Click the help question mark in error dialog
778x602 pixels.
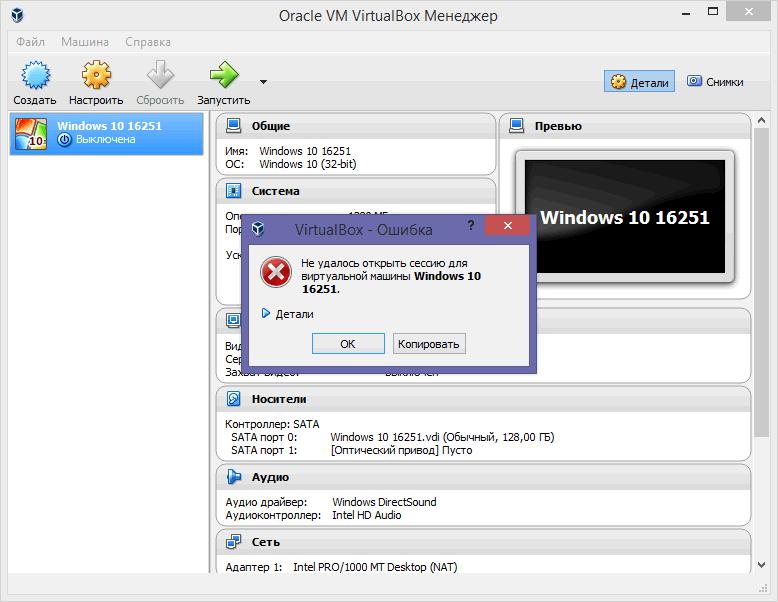(471, 225)
